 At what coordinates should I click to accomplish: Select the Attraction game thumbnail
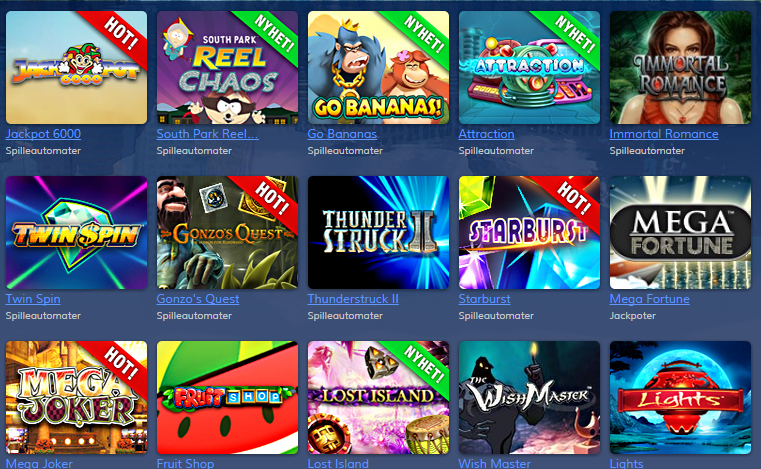coord(529,67)
